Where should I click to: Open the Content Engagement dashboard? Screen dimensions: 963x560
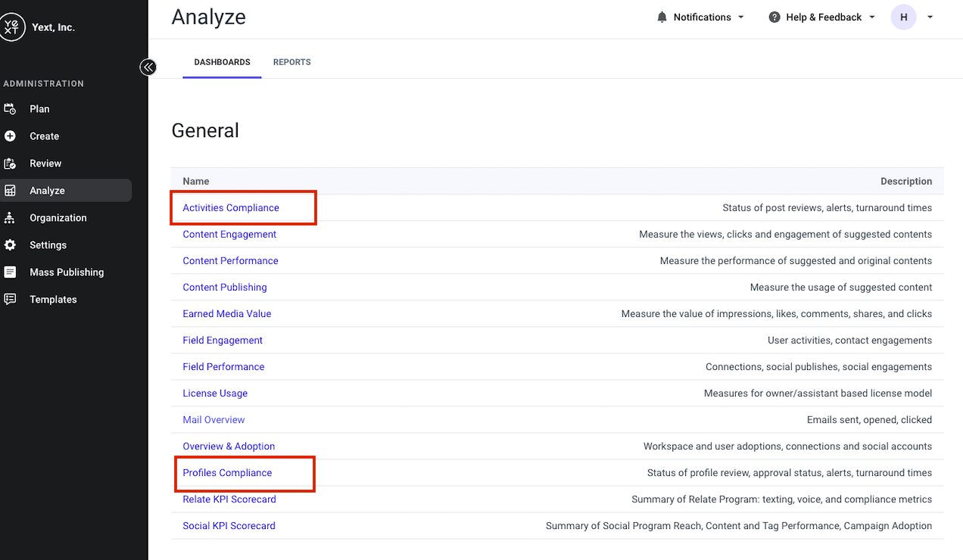tap(229, 234)
